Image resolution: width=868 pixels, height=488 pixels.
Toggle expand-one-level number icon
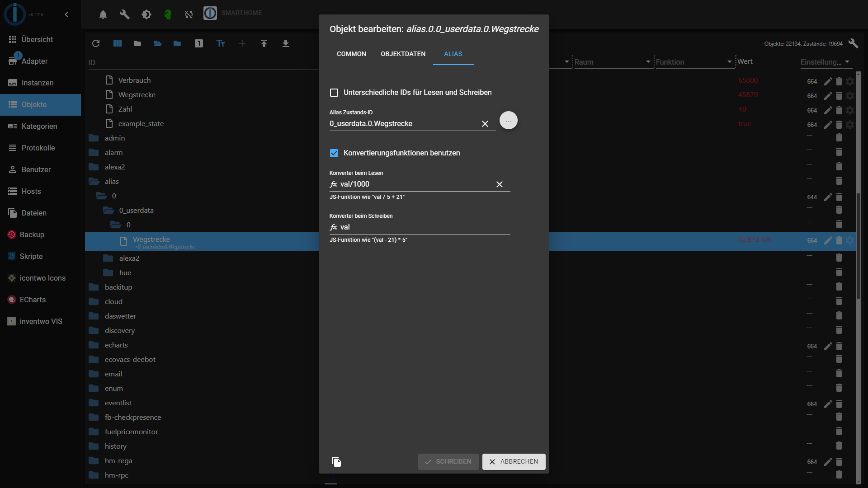click(x=199, y=43)
